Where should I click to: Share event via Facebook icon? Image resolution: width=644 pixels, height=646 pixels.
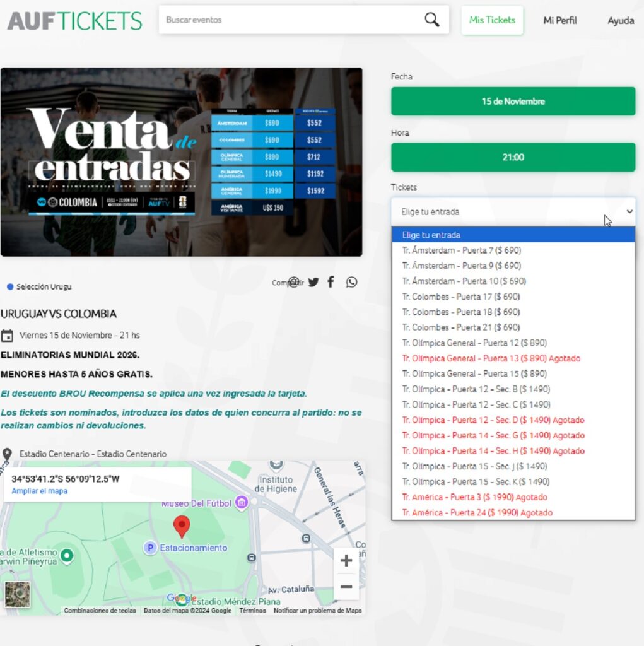click(331, 282)
